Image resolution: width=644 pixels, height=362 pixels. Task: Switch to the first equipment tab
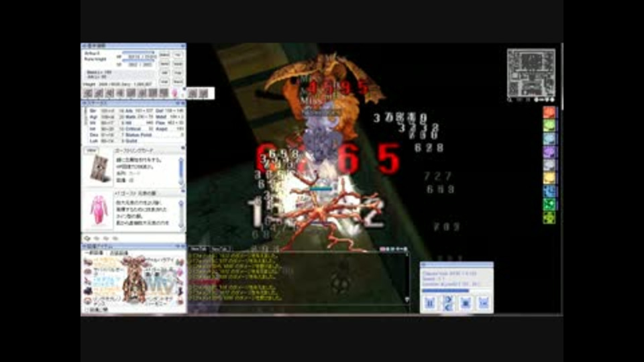pos(95,253)
